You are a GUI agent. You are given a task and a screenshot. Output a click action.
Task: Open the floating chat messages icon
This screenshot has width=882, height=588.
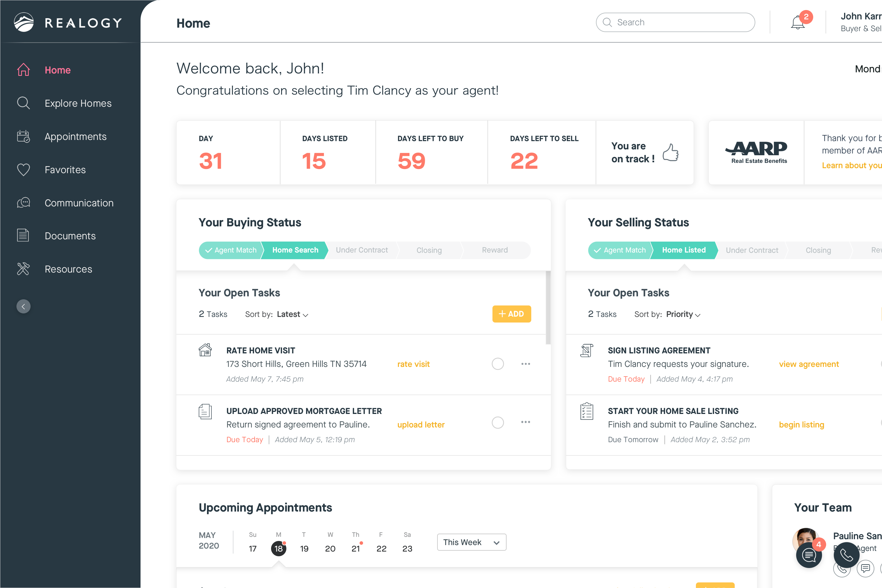[808, 555]
